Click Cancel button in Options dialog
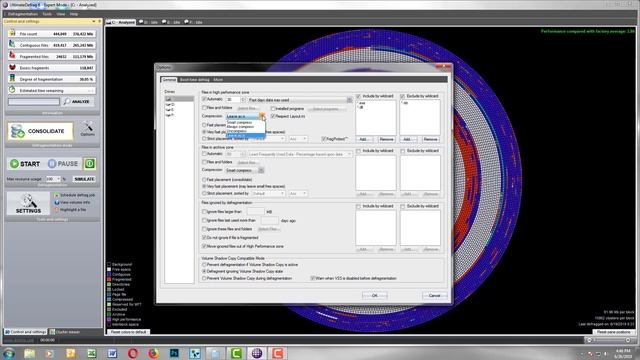Screen dimensions: 640x360 pyautogui.click(x=435, y=296)
